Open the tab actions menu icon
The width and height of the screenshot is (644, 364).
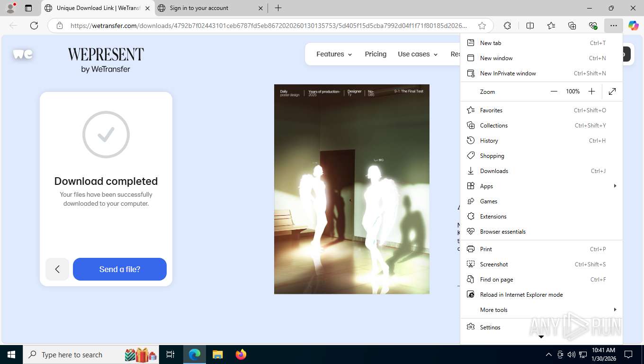tap(28, 8)
